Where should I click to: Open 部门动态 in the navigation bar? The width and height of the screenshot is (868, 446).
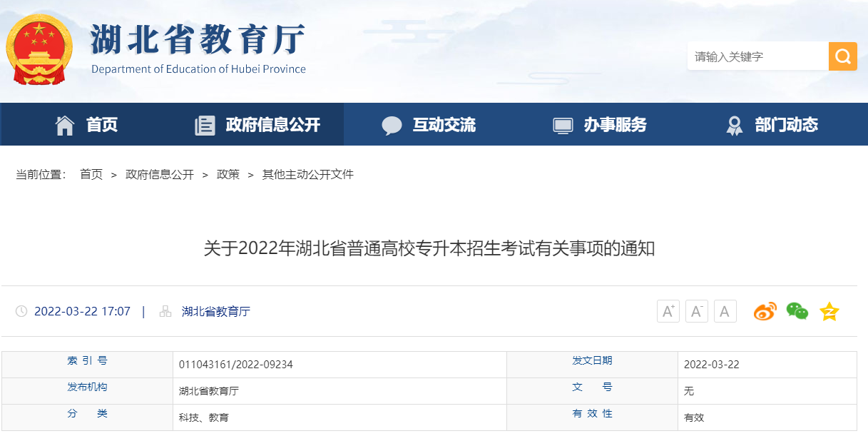click(x=771, y=125)
